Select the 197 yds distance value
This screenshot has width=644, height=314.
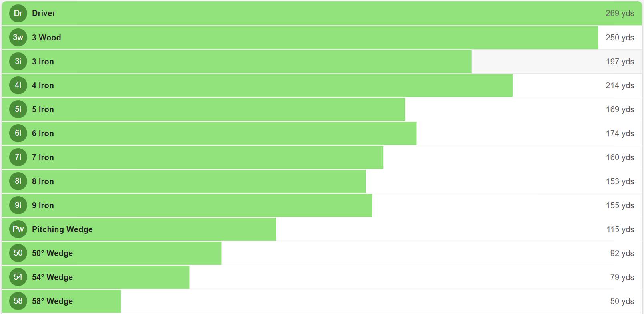[x=620, y=62]
